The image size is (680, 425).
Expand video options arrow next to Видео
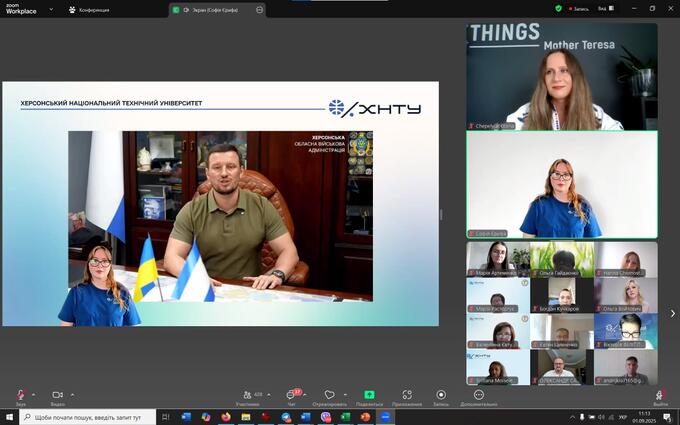pos(72,394)
